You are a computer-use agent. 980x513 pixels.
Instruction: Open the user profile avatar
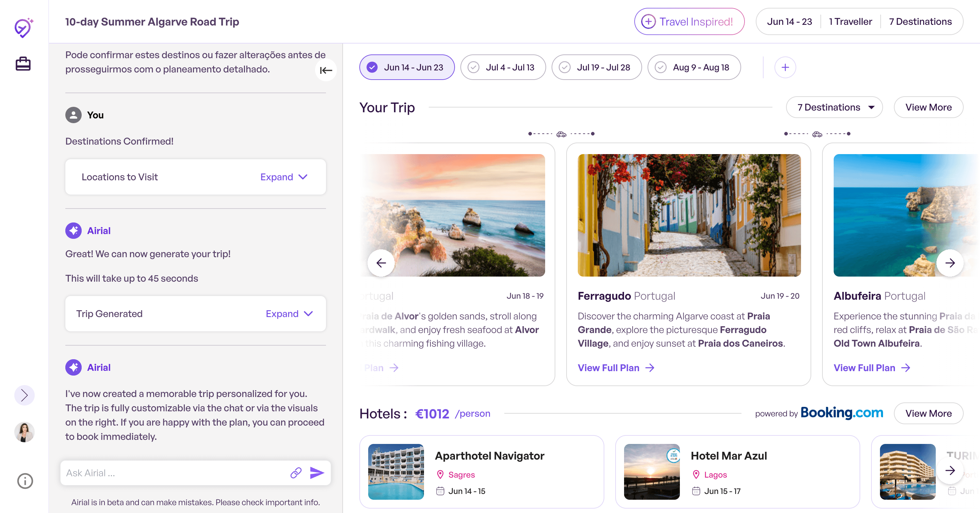tap(24, 432)
